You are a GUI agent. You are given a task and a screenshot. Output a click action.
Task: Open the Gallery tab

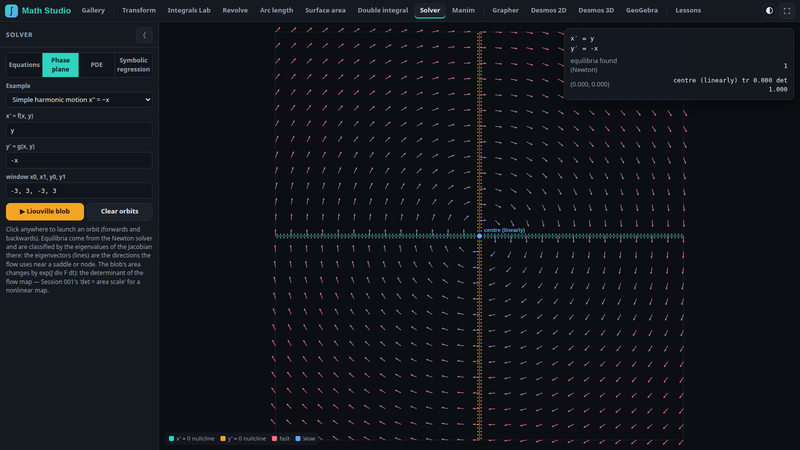[x=93, y=10]
